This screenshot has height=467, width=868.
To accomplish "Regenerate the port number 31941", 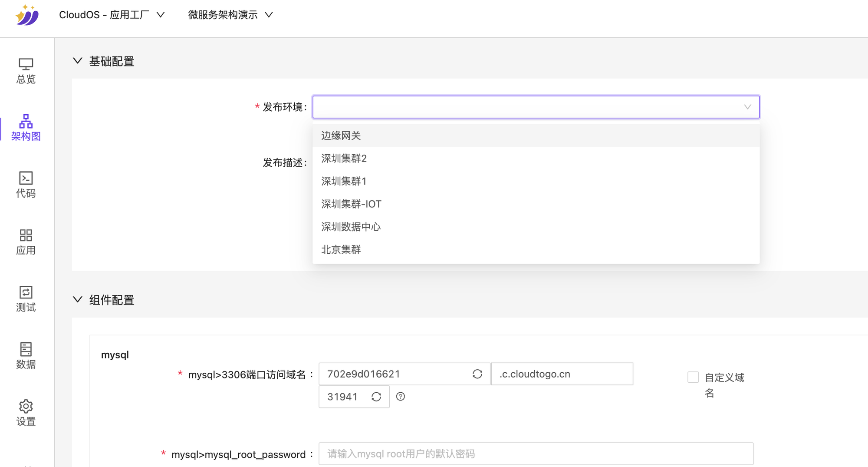I will (x=376, y=396).
